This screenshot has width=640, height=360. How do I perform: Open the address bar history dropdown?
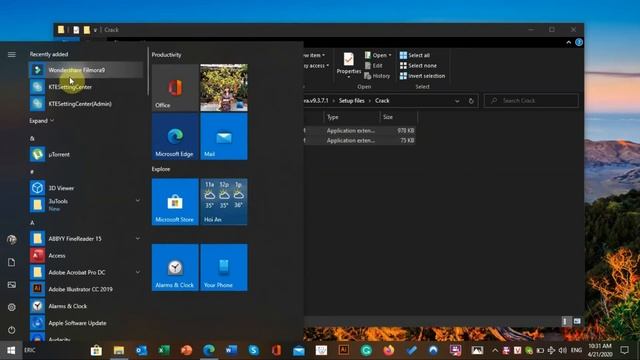point(457,101)
